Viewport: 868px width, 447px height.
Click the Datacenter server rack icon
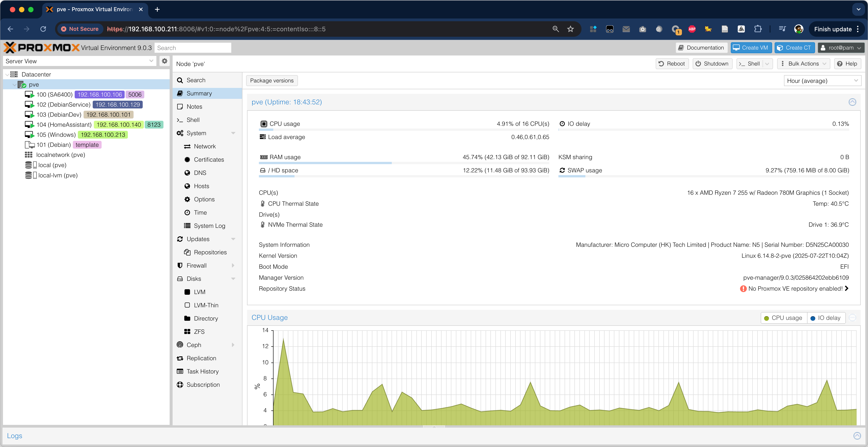click(14, 74)
